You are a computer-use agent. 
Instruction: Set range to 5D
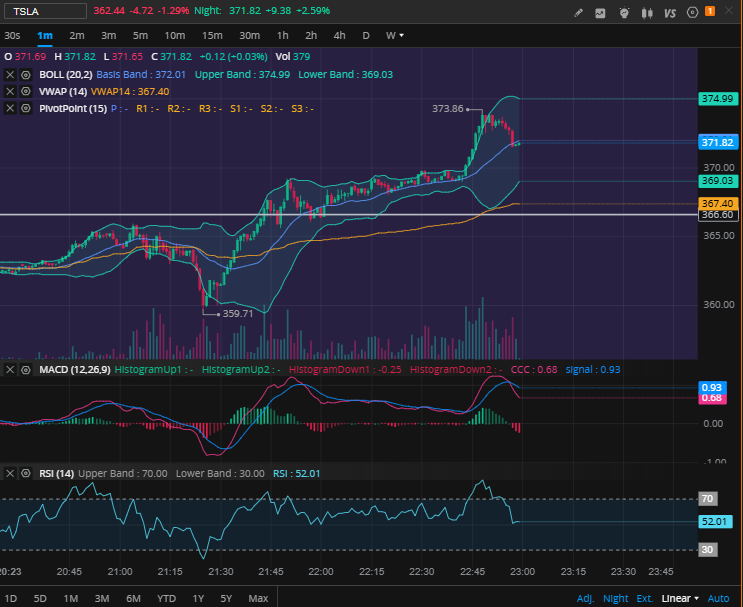click(x=40, y=598)
